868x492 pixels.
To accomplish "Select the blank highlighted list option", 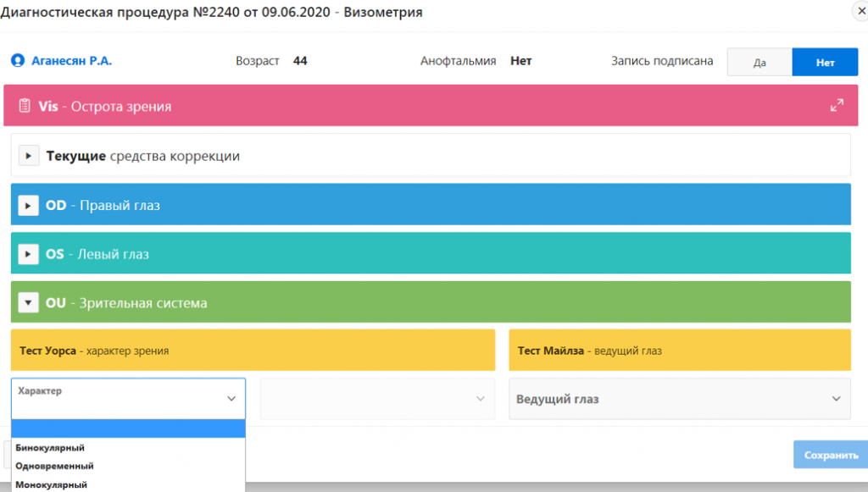I will coord(128,428).
